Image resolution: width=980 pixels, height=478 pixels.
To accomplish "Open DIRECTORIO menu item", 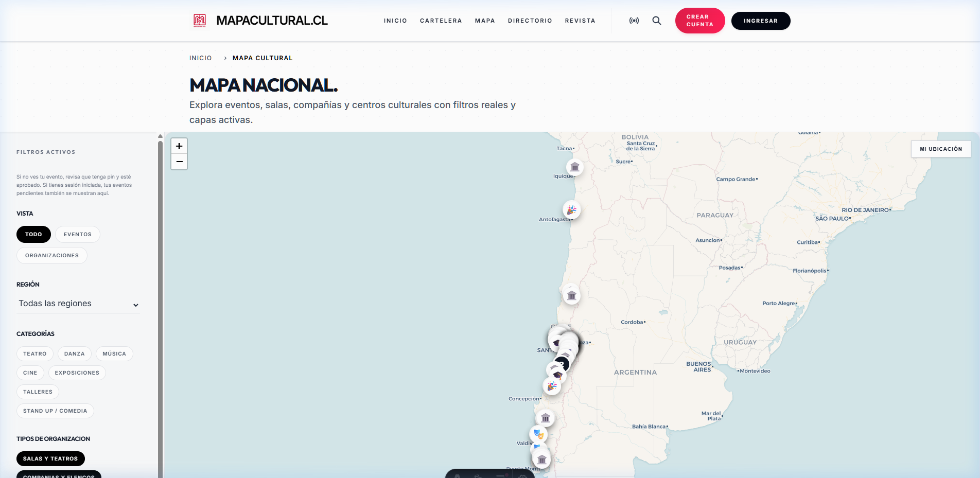I will point(530,21).
